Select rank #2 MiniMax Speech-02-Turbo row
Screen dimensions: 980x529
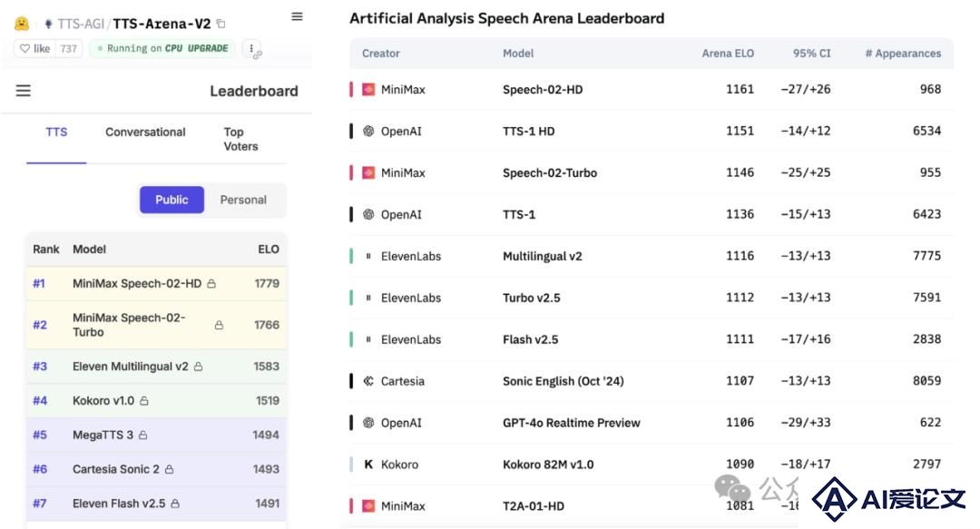[x=156, y=325]
